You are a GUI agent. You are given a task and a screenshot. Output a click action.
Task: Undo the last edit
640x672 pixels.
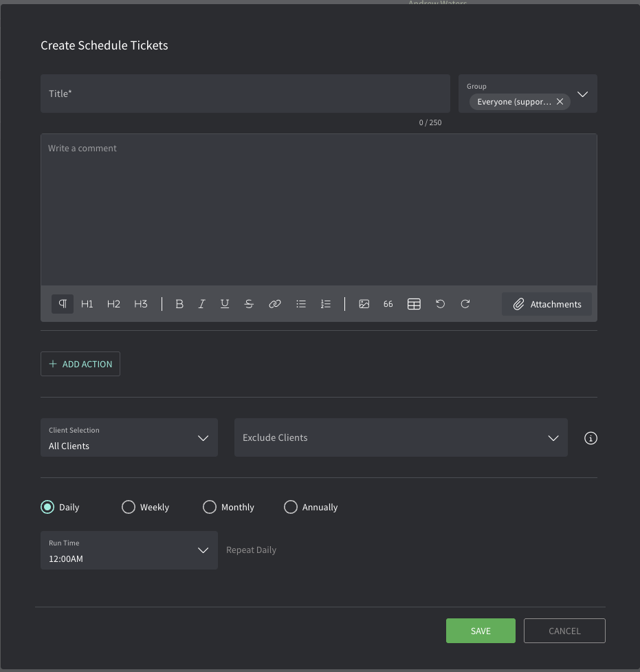[441, 304]
